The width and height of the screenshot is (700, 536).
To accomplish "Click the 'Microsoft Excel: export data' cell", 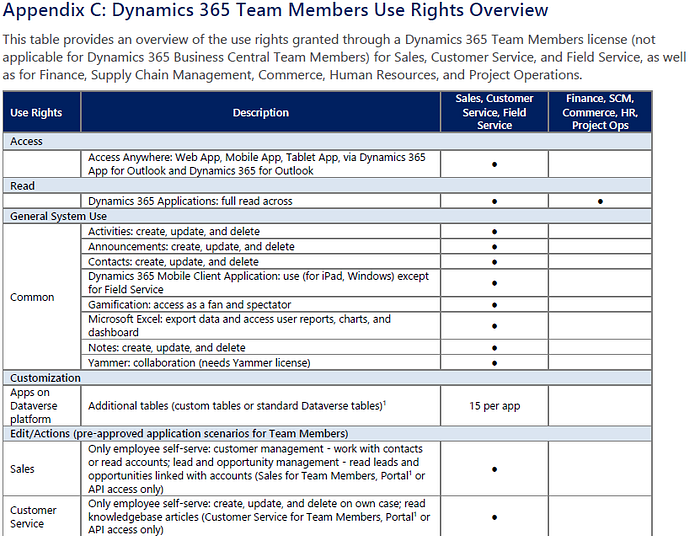I will click(x=261, y=325).
